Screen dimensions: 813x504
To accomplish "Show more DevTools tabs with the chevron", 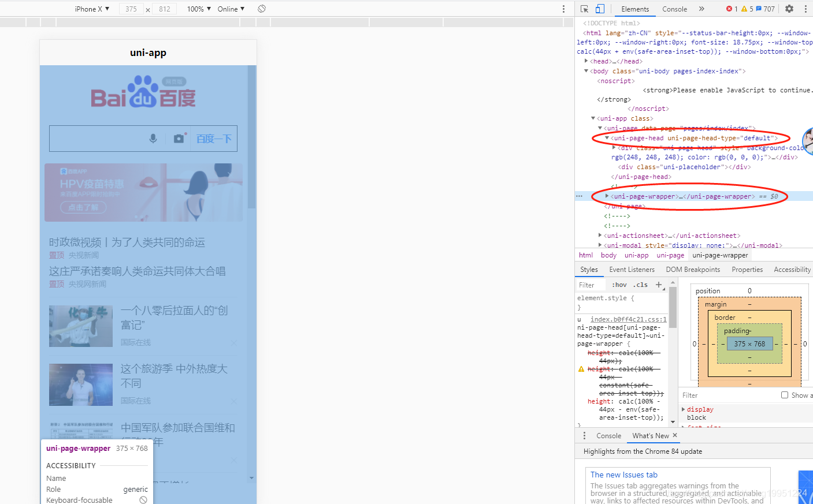I will [701, 9].
